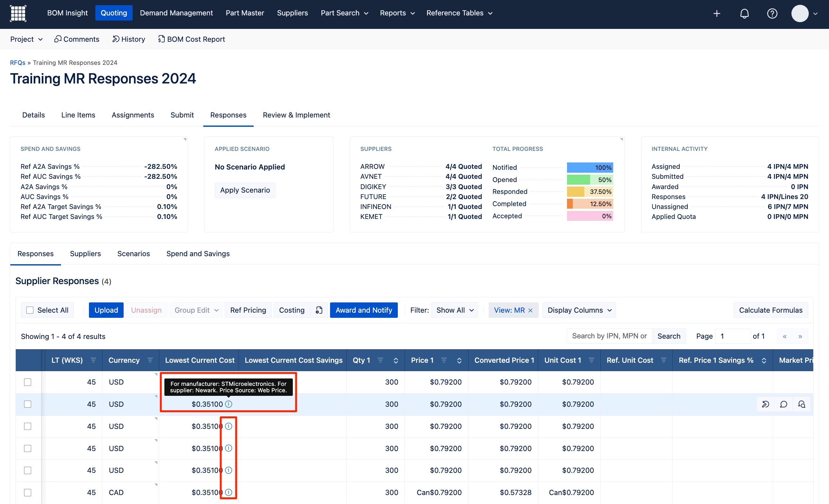Viewport: 829px width, 504px height.
Task: Go to previous page arrows
Action: [x=784, y=336]
